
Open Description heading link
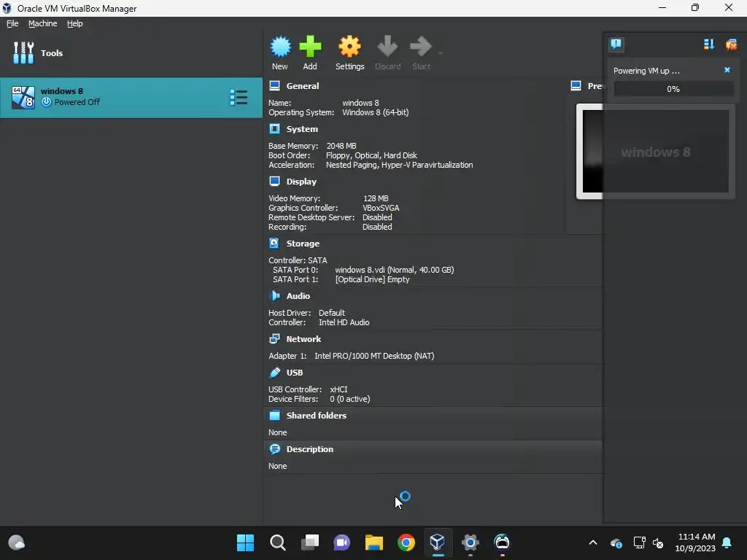coord(309,449)
